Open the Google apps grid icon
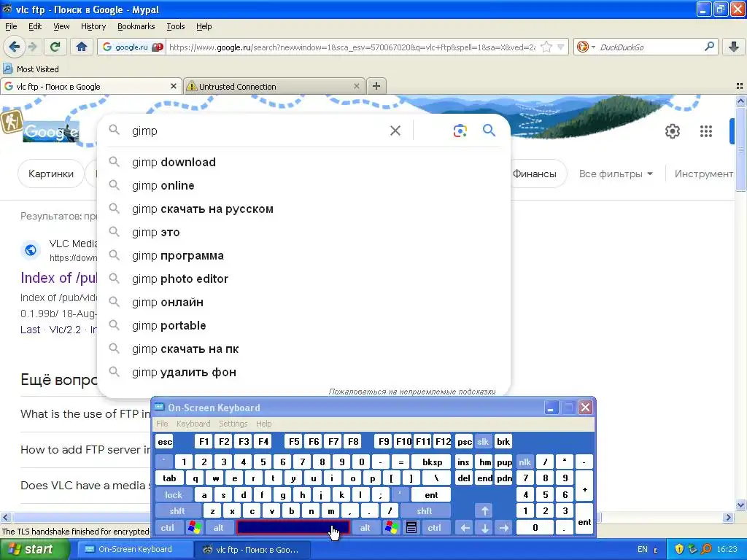The height and width of the screenshot is (560, 747). click(x=705, y=131)
